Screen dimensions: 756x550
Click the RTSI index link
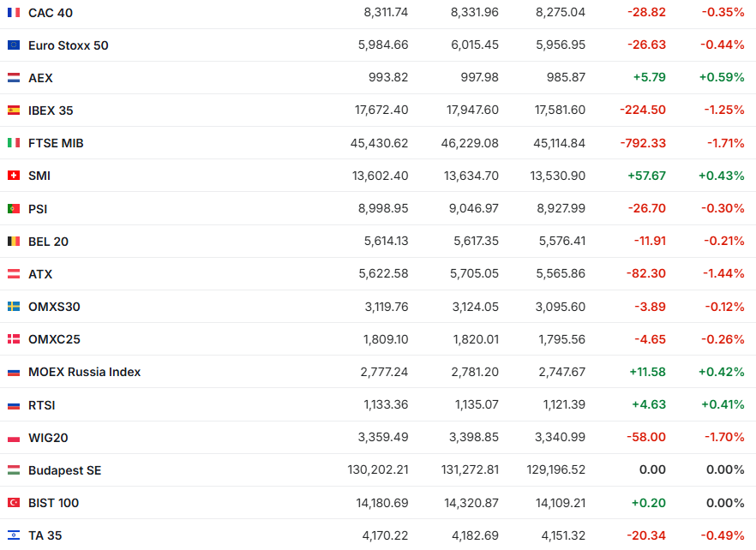tap(42, 405)
